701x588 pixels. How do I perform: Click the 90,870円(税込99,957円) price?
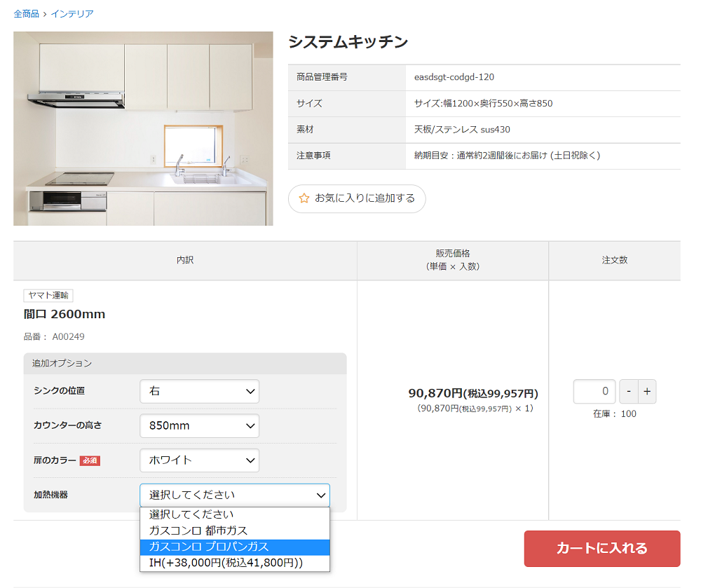(473, 393)
